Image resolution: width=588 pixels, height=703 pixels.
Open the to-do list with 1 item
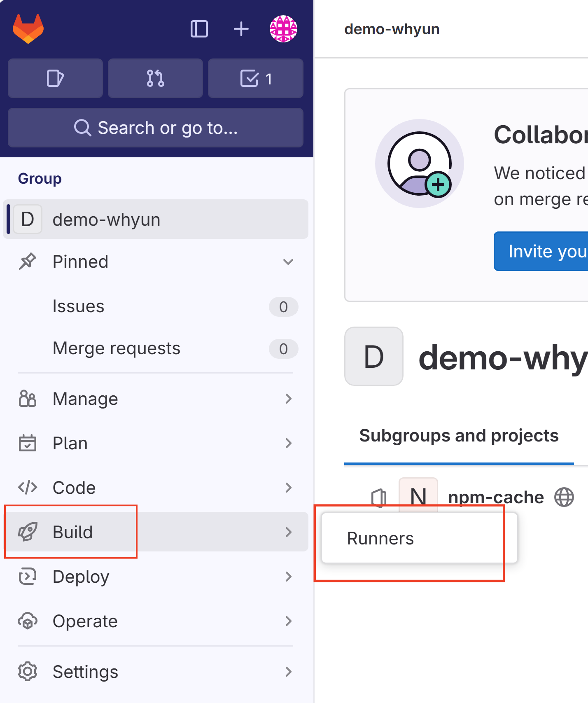pyautogui.click(x=256, y=78)
